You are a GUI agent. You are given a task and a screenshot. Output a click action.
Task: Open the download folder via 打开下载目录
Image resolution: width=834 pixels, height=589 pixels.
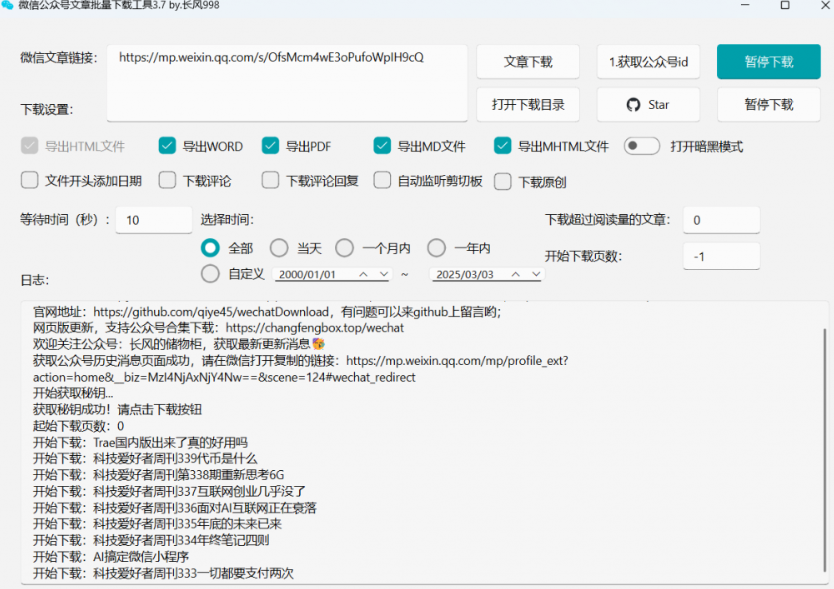point(528,104)
